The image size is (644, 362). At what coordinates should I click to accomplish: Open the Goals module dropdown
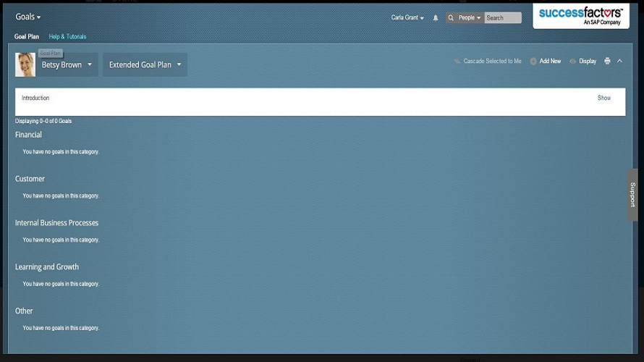tap(28, 17)
